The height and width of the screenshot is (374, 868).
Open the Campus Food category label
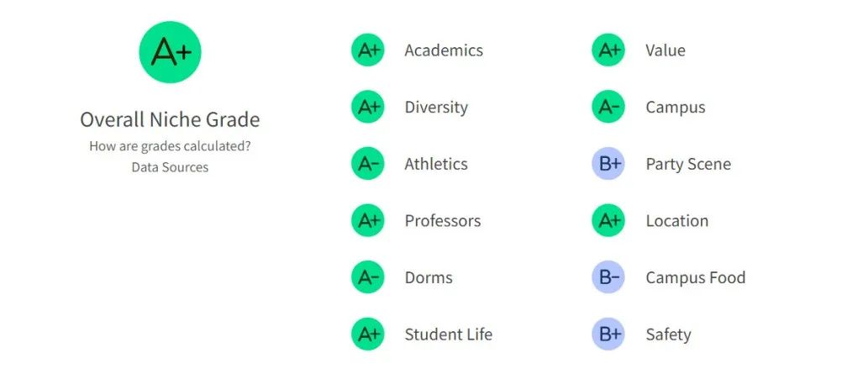pos(695,277)
